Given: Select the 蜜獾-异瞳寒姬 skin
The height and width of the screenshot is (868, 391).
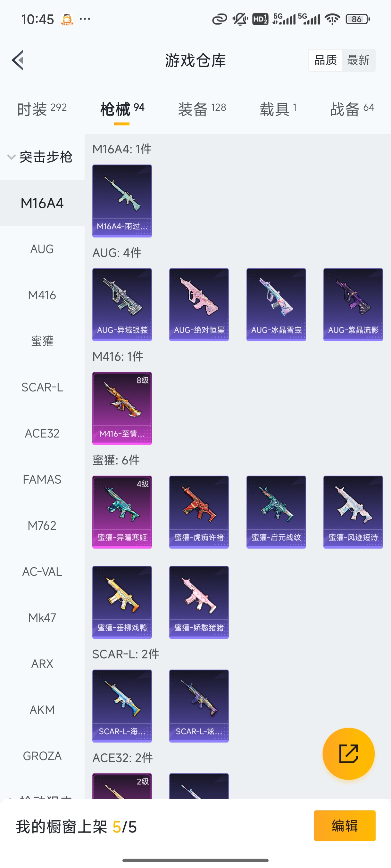Looking at the screenshot, I should 122,512.
